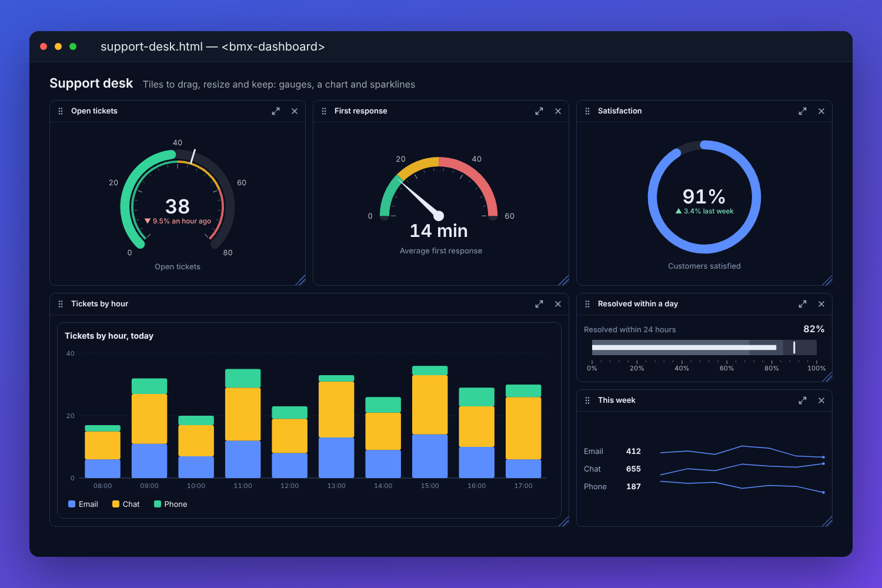The height and width of the screenshot is (588, 882).
Task: Grab the First response tile drag handle
Action: click(324, 111)
